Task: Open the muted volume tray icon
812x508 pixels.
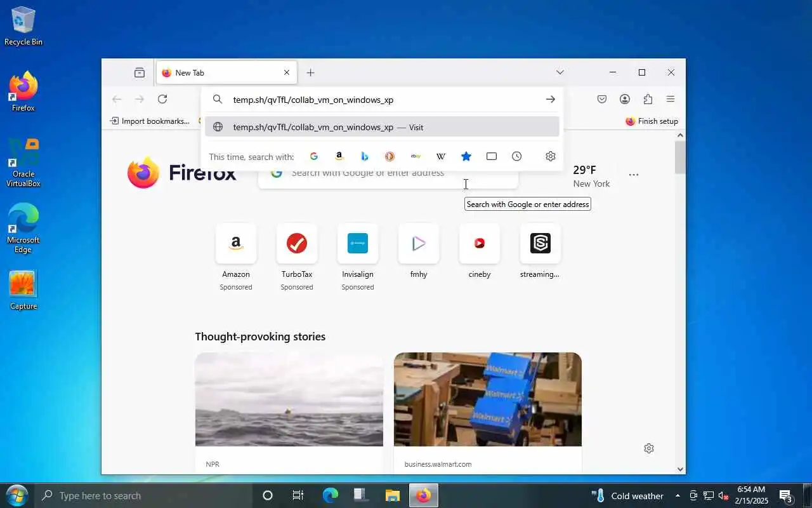Action: pyautogui.click(x=723, y=496)
